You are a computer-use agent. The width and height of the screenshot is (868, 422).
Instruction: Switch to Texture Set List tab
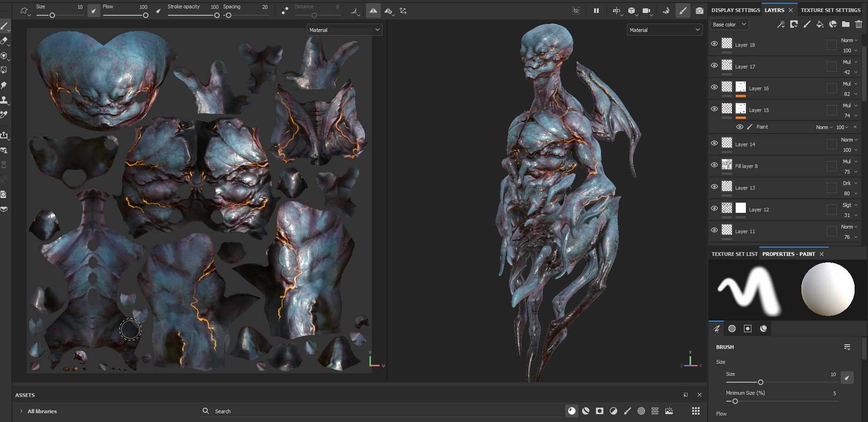(734, 254)
